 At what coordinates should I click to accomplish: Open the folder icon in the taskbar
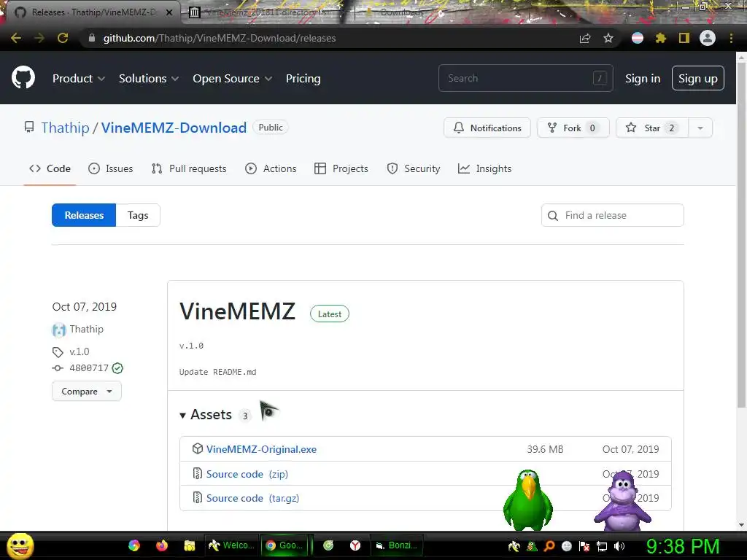tap(190, 545)
